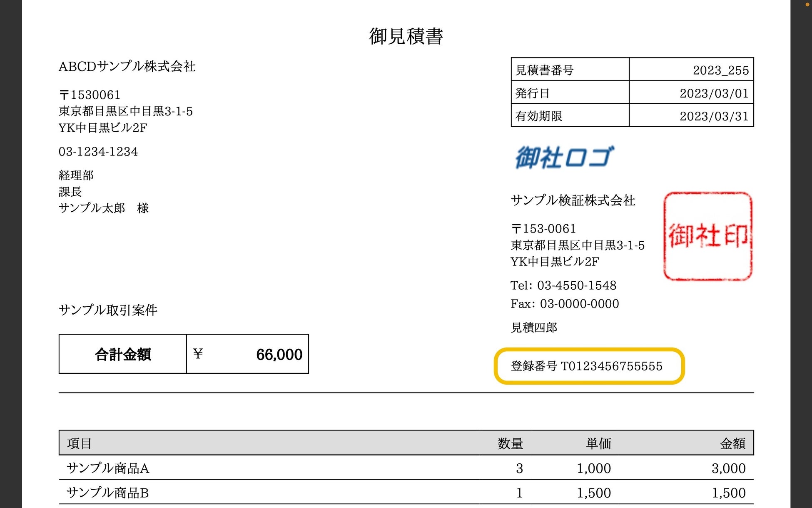Click the 数量 column header
The height and width of the screenshot is (508, 812).
tap(510, 443)
